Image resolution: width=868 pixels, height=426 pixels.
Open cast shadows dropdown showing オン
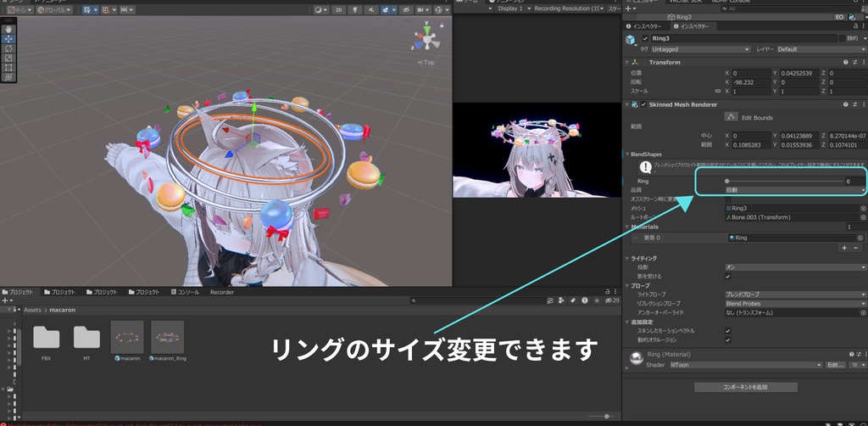(795, 267)
